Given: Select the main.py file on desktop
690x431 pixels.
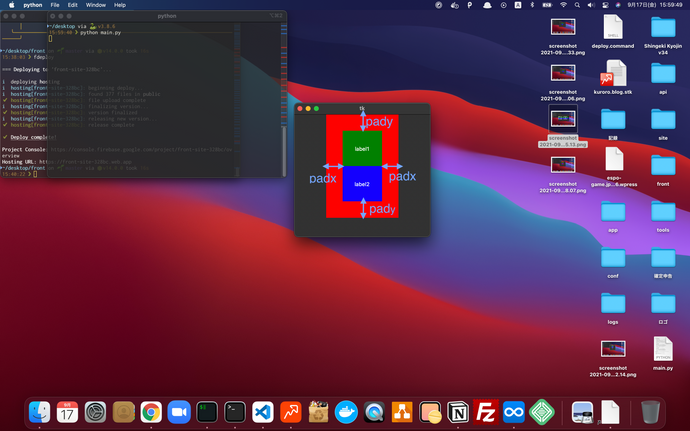Looking at the screenshot, I should 663,353.
